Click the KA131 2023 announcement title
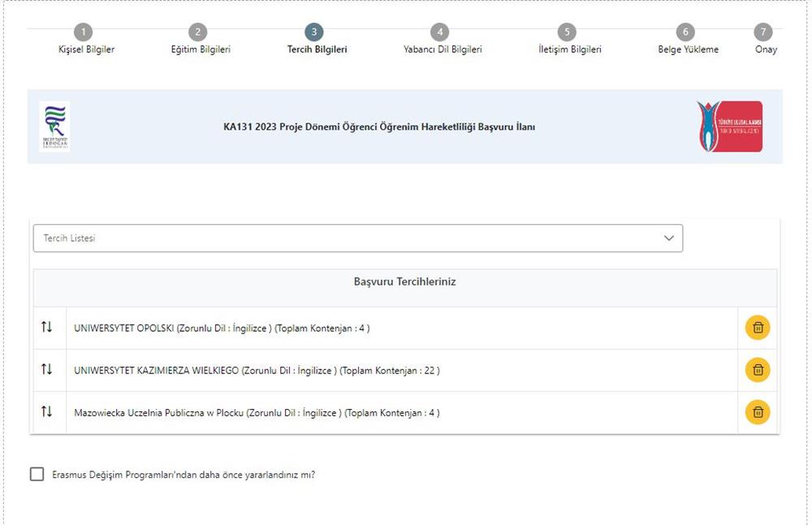 click(x=379, y=127)
